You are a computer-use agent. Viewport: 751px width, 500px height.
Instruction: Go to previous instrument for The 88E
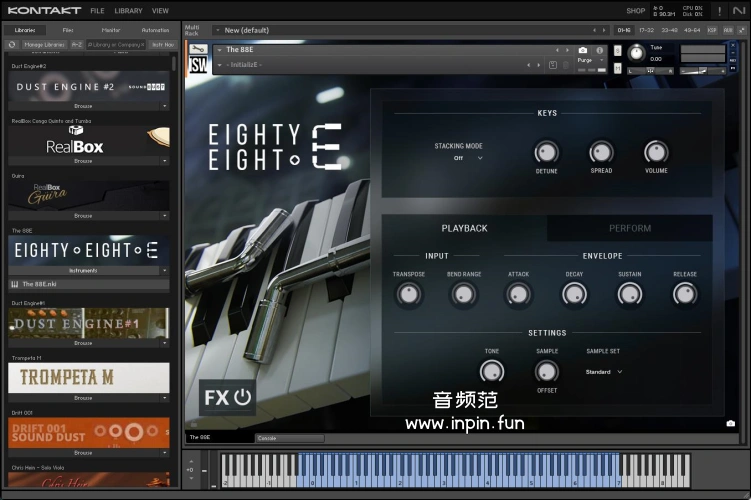(x=557, y=50)
